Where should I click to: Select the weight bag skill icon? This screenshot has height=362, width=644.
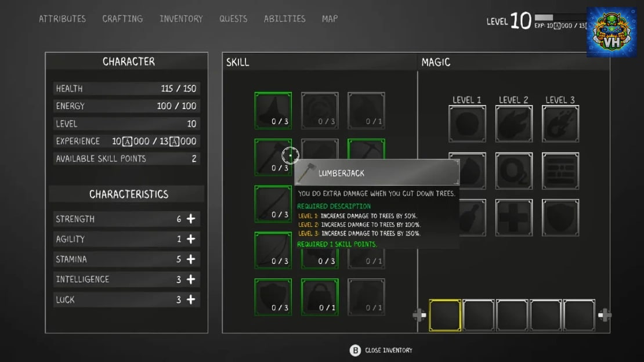tap(320, 297)
